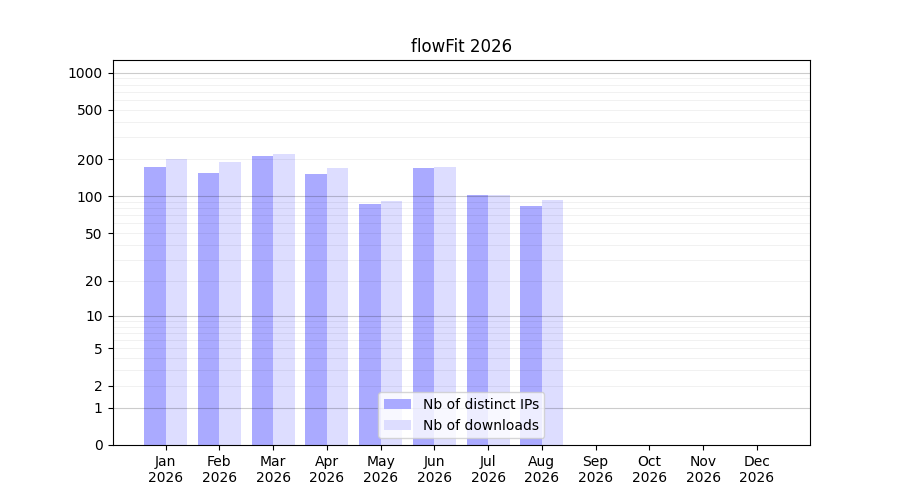Select the Apr 2026 distinct IPs bar
Screen dimensions: 900x500
coord(316,309)
